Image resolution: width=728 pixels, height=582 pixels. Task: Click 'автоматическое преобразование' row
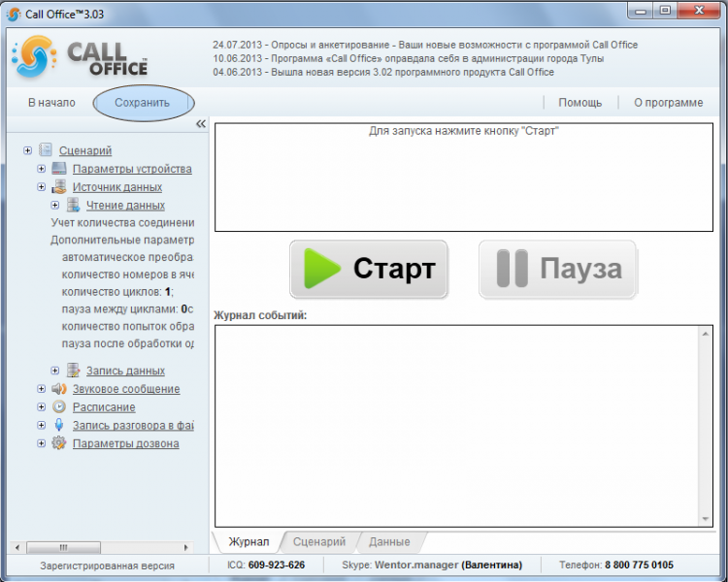tap(127, 257)
